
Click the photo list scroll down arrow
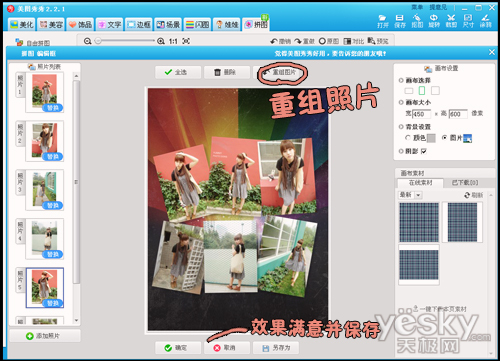click(76, 320)
